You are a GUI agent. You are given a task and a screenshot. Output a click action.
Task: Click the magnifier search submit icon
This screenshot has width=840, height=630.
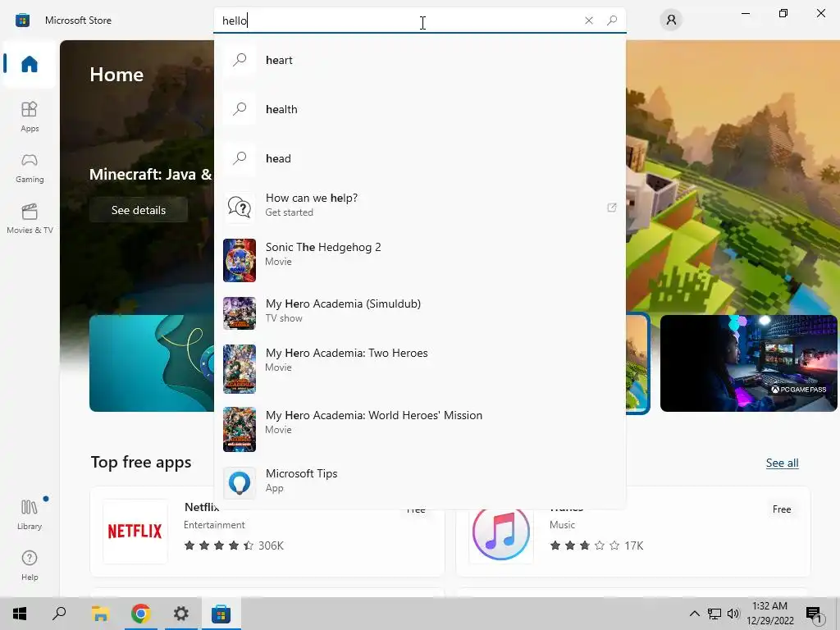pyautogui.click(x=612, y=21)
